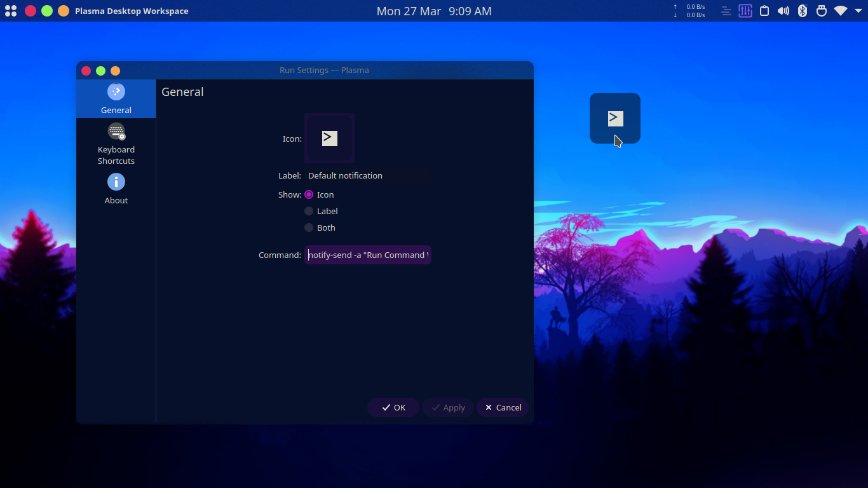
Task: Click the green dot in top panel
Action: [x=47, y=11]
